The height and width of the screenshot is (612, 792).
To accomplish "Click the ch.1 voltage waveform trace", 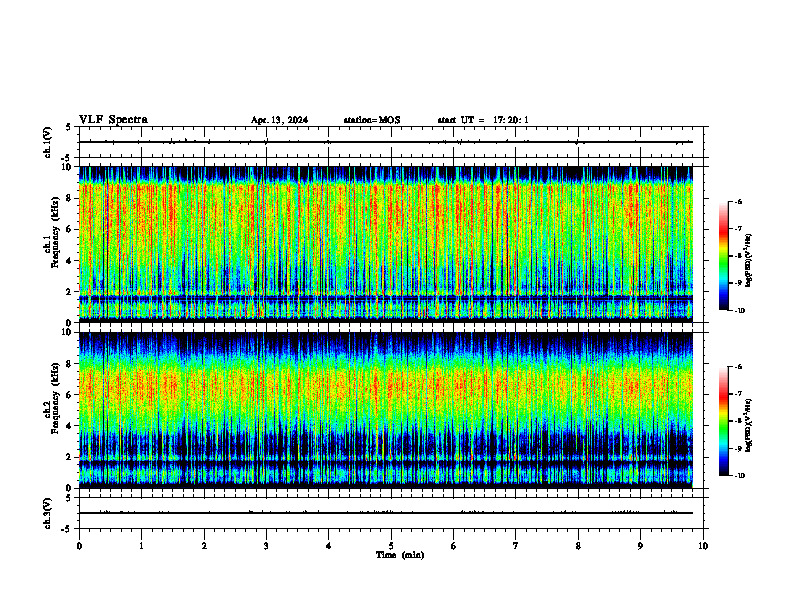I will click(x=386, y=142).
